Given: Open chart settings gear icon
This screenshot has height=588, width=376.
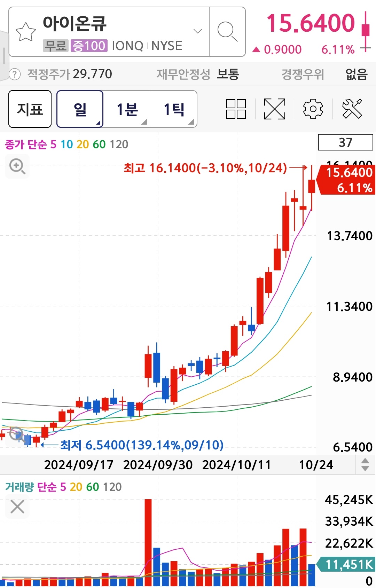Looking at the screenshot, I should [x=313, y=109].
